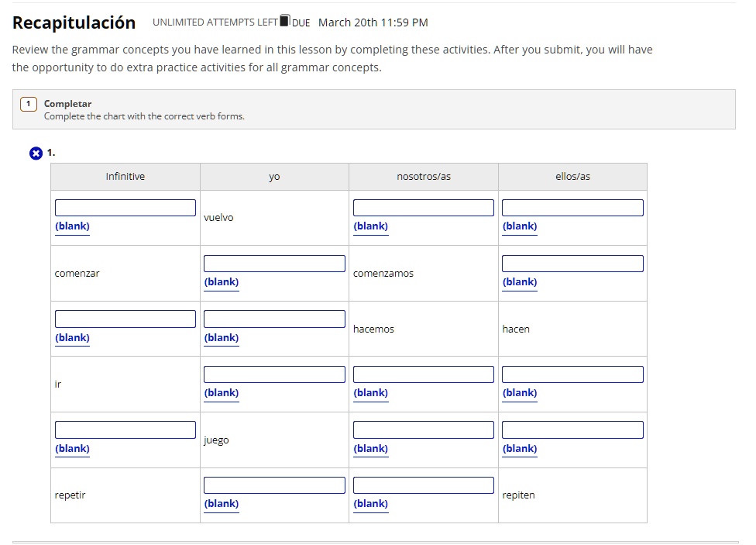Click the blue X incorrect icon beside question 1

[36, 153]
